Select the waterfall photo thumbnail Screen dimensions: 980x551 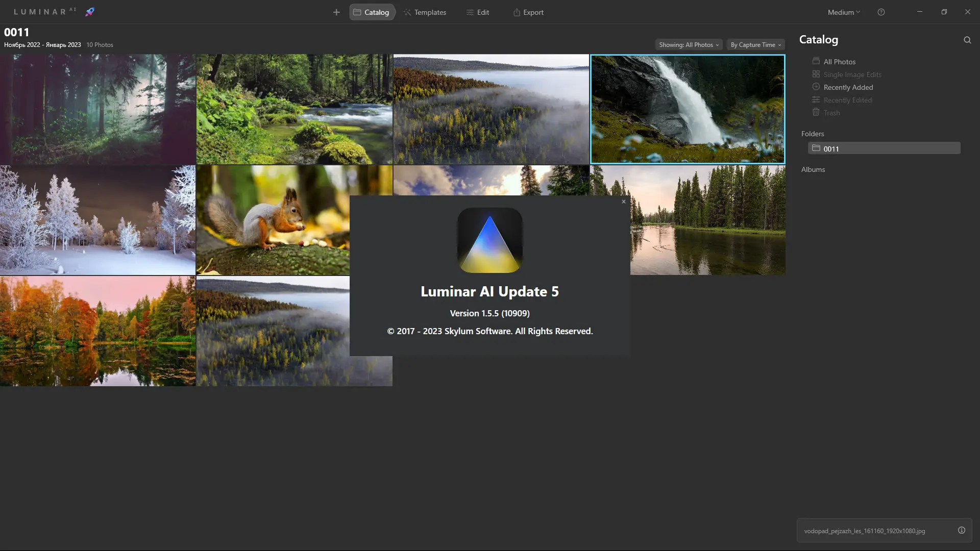click(x=688, y=109)
